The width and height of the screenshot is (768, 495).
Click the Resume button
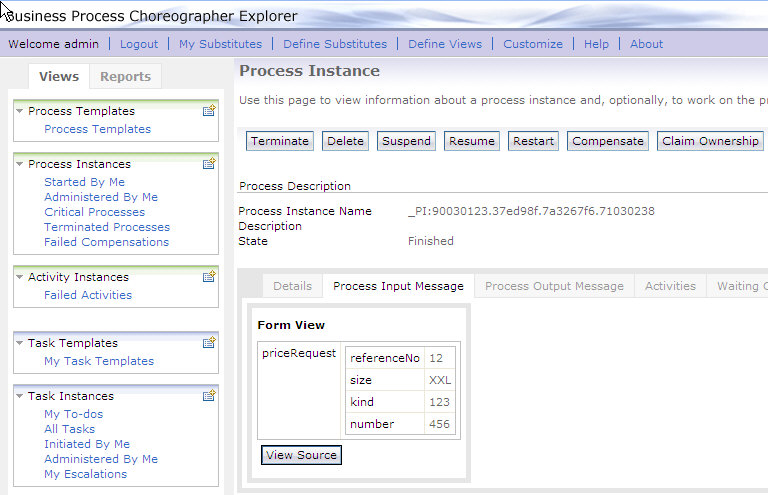click(472, 141)
